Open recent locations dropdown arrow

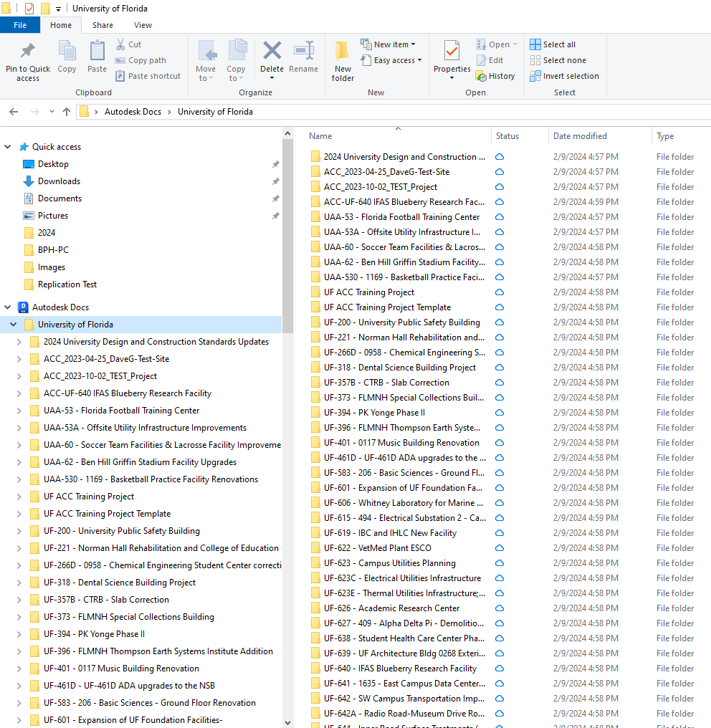(52, 112)
